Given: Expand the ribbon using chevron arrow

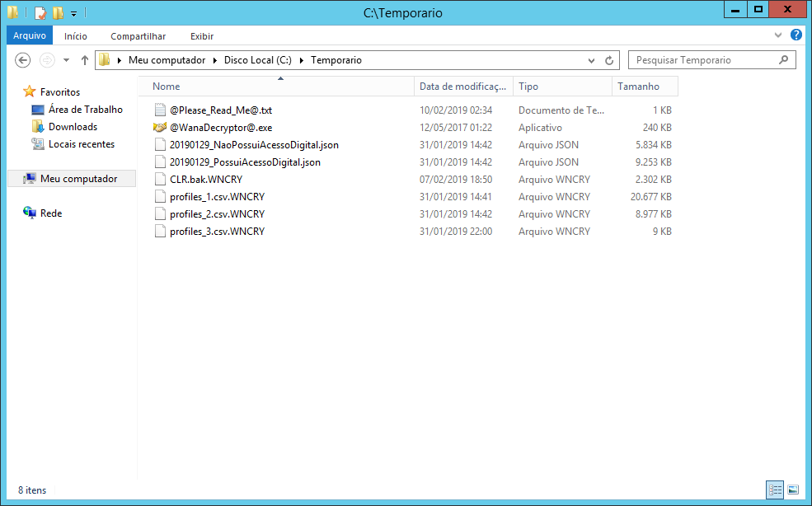Looking at the screenshot, I should click(x=778, y=35).
